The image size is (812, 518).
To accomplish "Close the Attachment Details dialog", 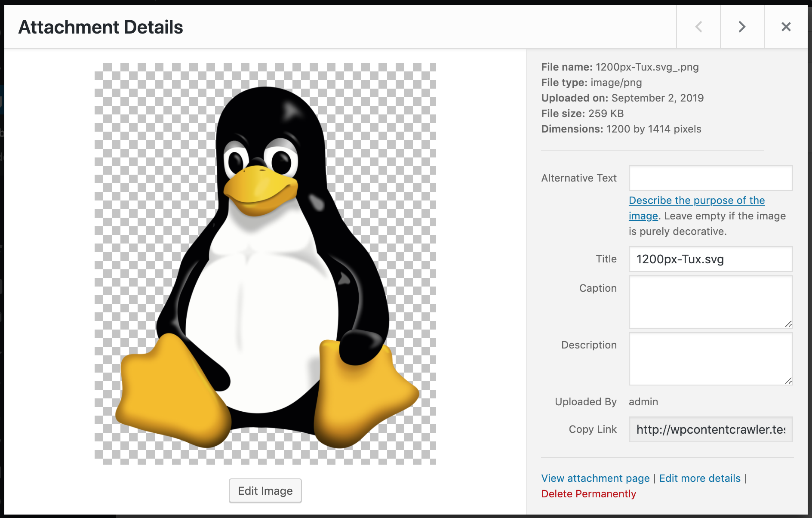I will (x=786, y=27).
